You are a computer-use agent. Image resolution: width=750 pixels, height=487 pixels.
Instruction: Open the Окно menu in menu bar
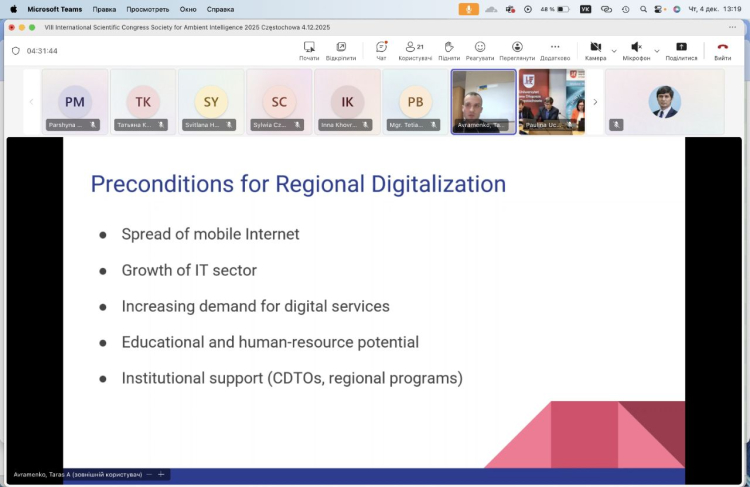point(188,9)
